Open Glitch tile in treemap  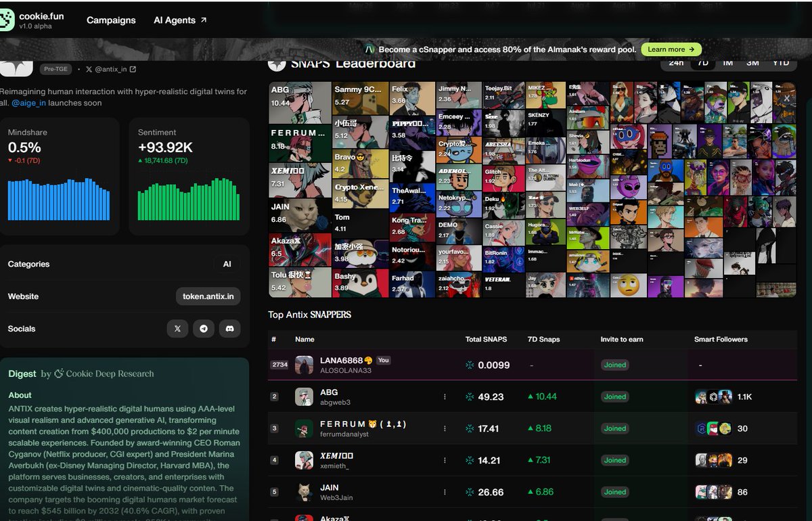(x=504, y=179)
